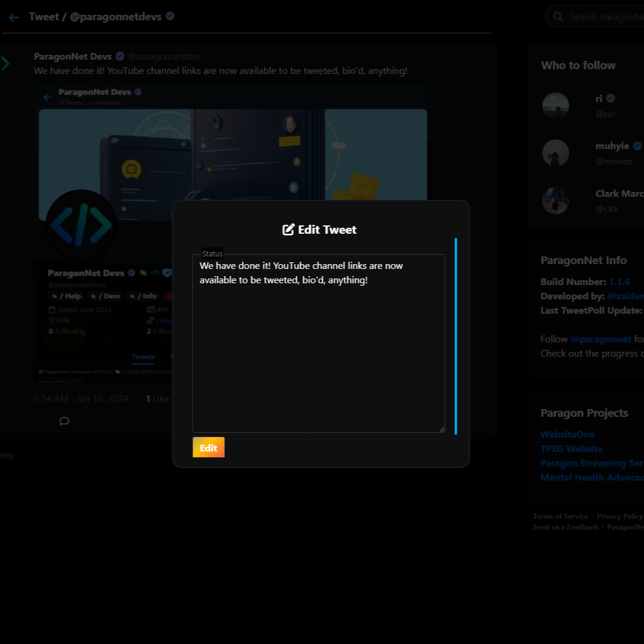
Task: Open the WebsiteOne project link
Action: coord(567,434)
